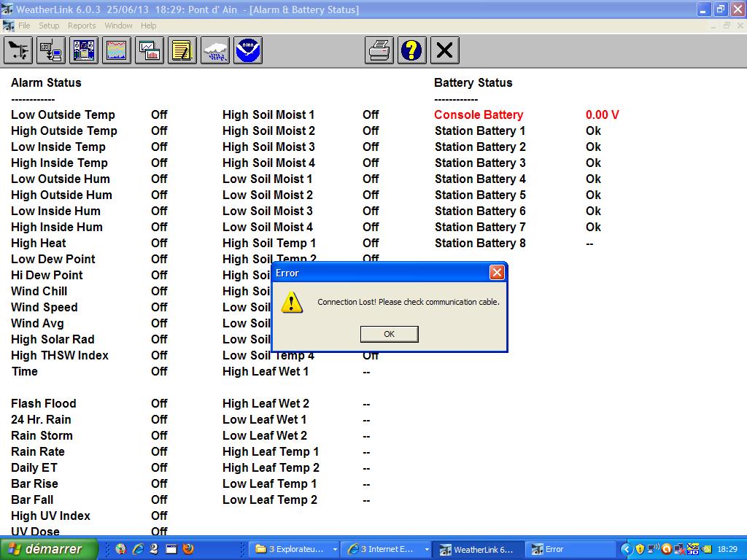Open the weather bulletin console icon
This screenshot has height=560, width=747.
tap(84, 50)
